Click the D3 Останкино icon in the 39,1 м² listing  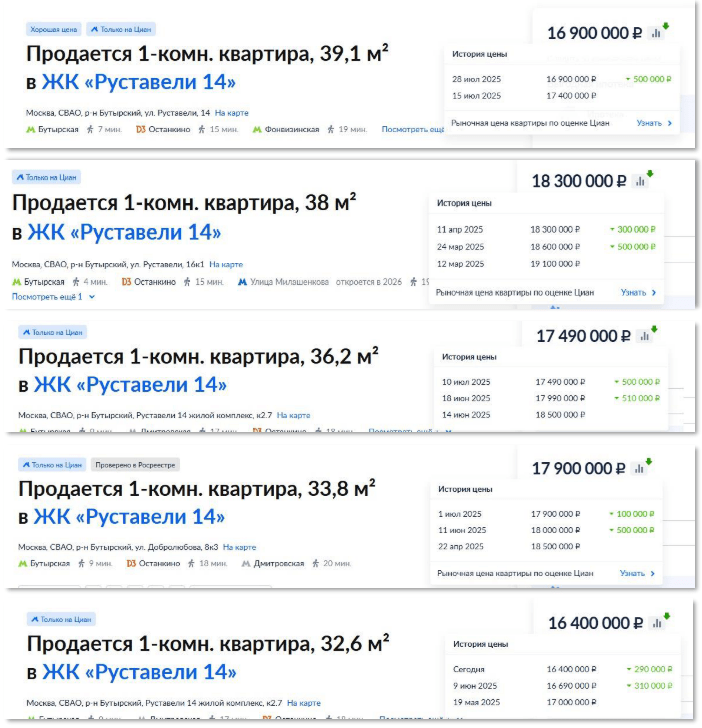coord(141,129)
